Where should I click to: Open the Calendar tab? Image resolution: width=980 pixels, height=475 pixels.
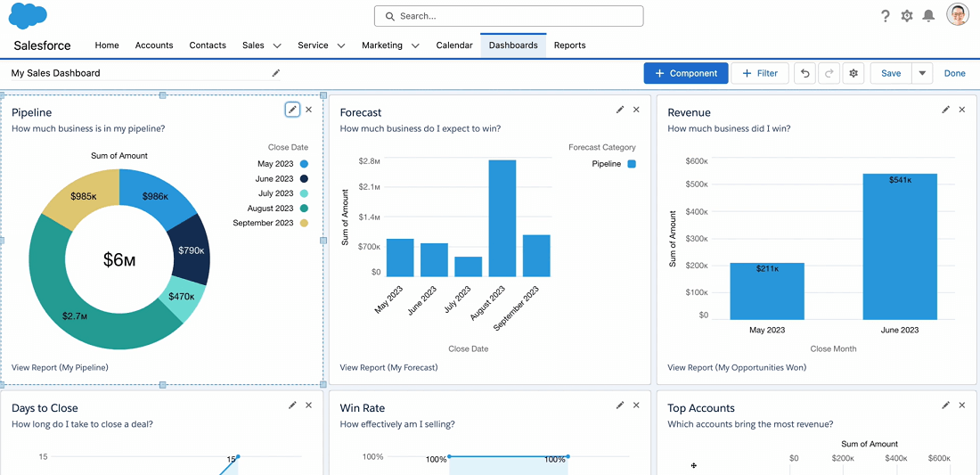(x=454, y=45)
